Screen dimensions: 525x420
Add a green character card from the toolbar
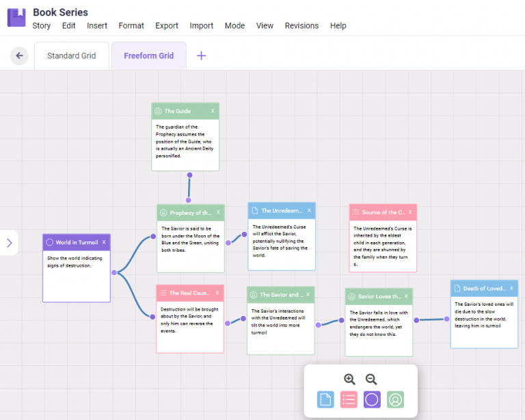coord(395,399)
